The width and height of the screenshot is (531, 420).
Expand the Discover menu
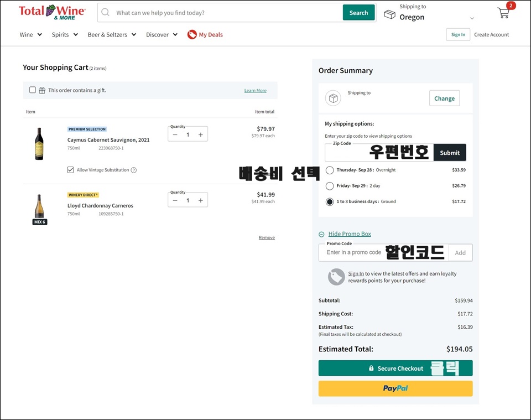pos(162,34)
